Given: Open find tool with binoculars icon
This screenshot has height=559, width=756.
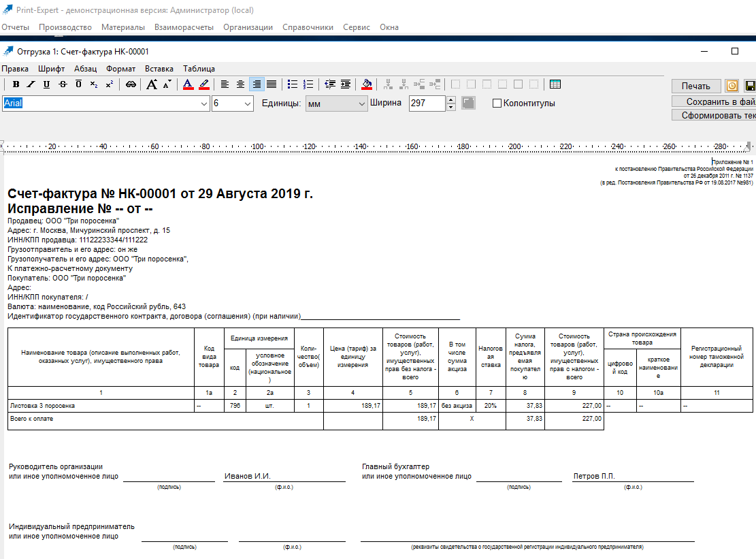Looking at the screenshot, I should point(131,84).
